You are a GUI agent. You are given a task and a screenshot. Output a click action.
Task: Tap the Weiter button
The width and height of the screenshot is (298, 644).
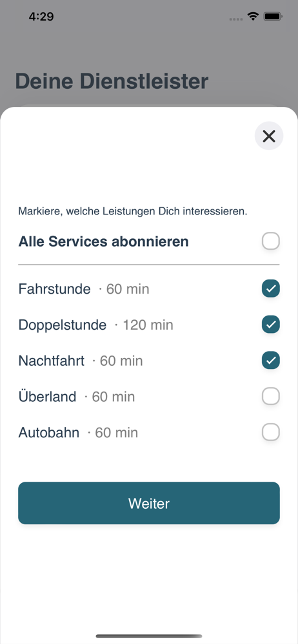pyautogui.click(x=149, y=503)
